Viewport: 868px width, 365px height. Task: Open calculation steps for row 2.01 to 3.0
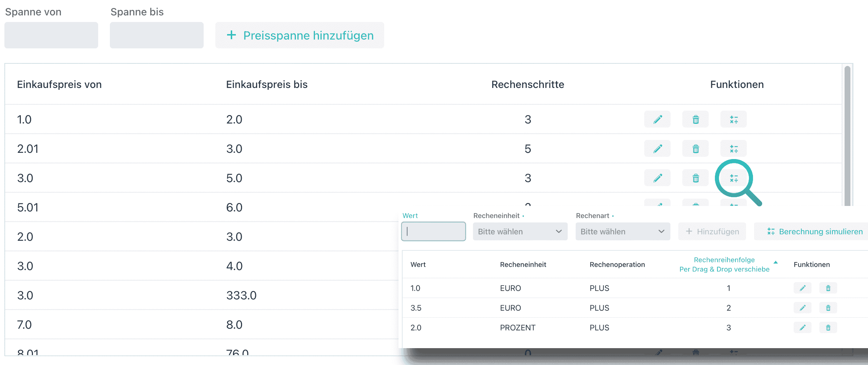tap(734, 149)
